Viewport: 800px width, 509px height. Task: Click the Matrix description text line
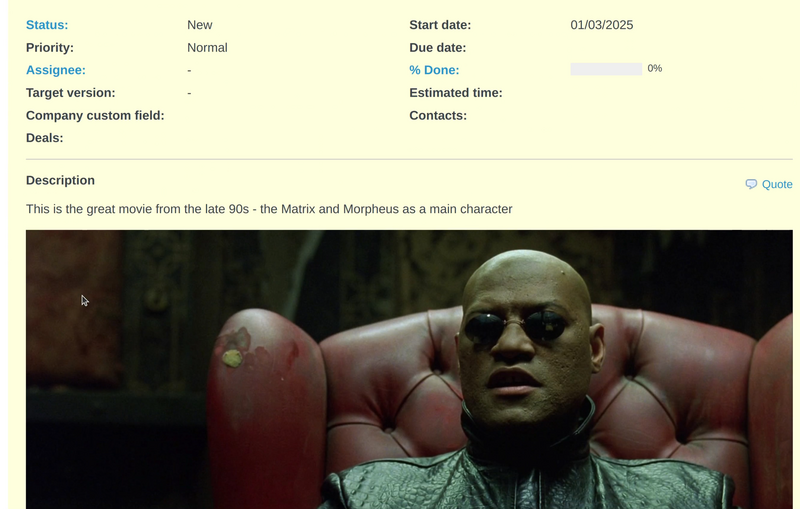click(269, 209)
